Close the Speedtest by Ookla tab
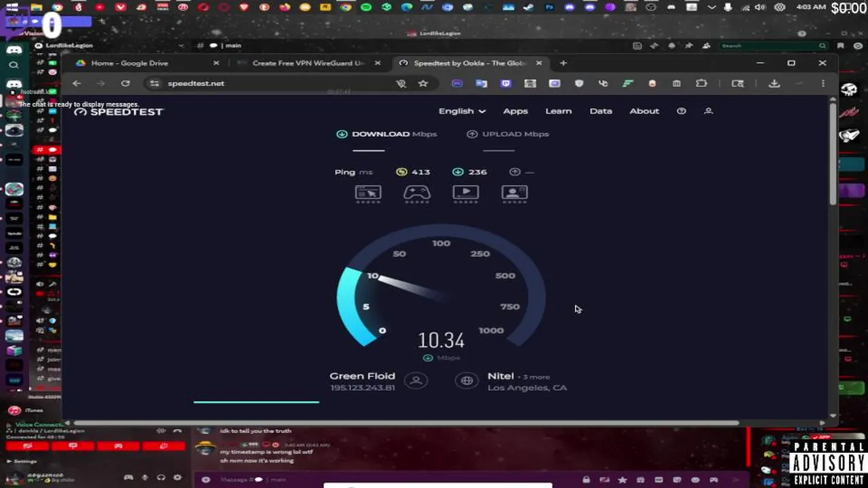This screenshot has width=868, height=488. tap(539, 63)
